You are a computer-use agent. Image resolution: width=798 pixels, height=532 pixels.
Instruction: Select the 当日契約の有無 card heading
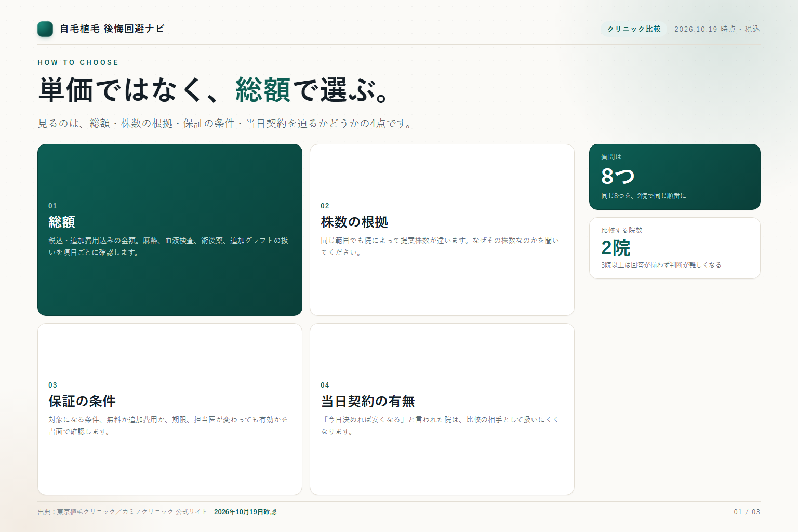pos(368,401)
